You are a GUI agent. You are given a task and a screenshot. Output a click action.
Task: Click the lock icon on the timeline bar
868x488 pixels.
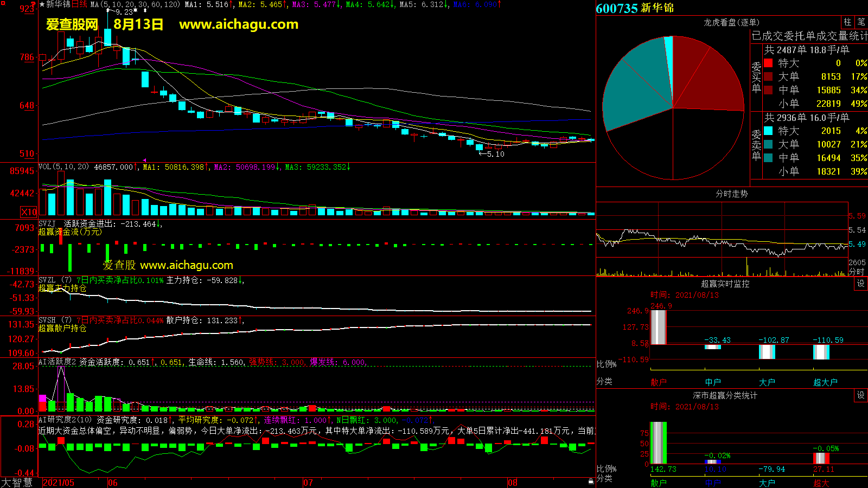pos(591,481)
